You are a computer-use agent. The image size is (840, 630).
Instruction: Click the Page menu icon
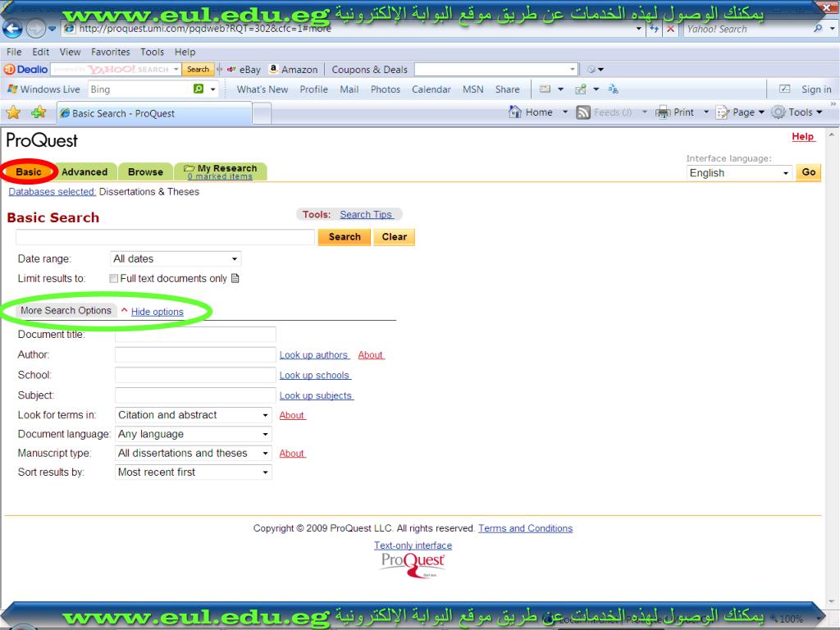pos(723,112)
